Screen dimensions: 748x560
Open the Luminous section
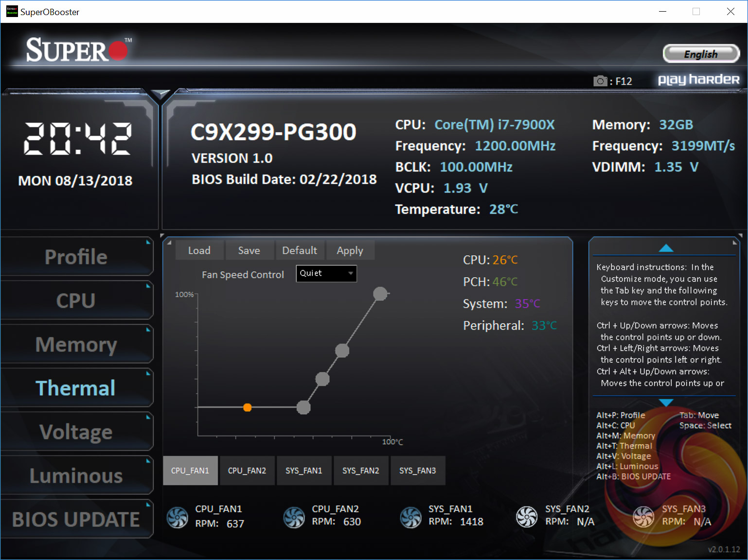tap(76, 475)
